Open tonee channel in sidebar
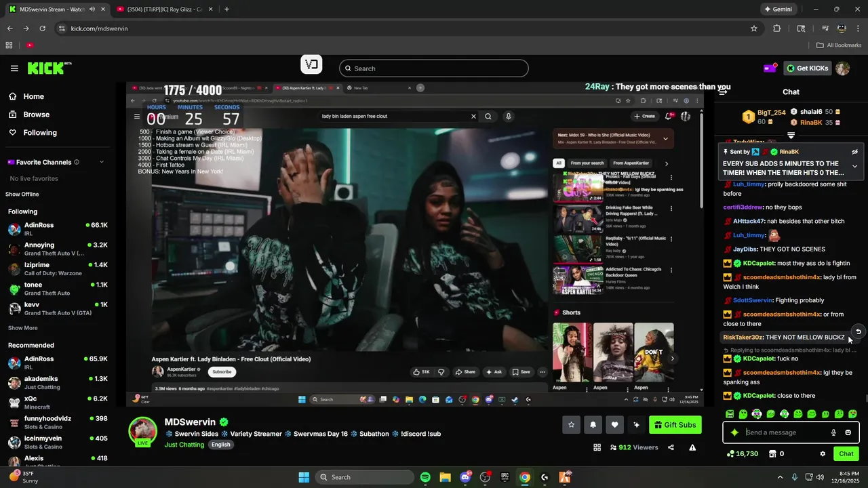868x488 pixels. point(58,289)
